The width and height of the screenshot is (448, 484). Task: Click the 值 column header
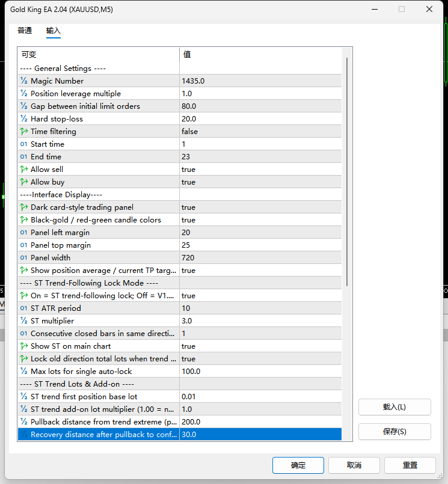tap(260, 54)
